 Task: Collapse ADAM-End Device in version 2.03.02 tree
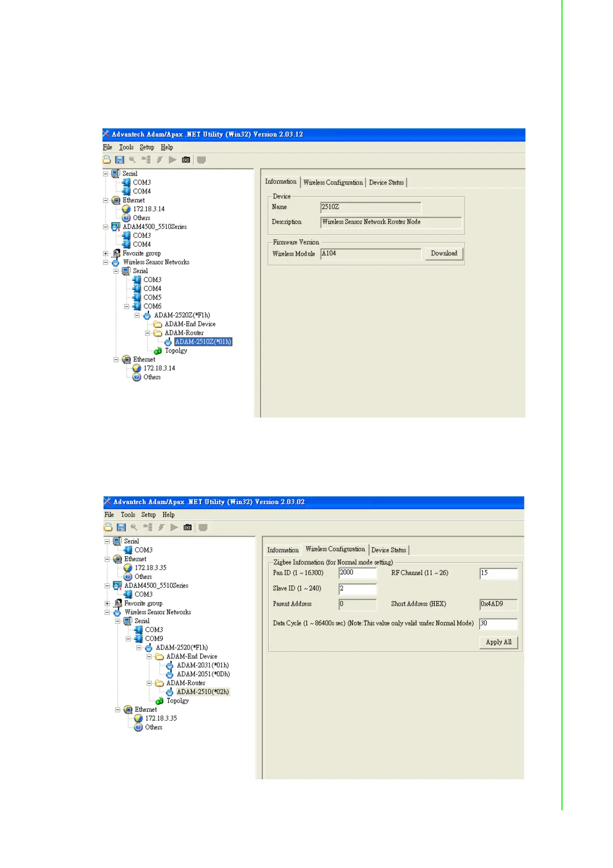[x=149, y=657]
